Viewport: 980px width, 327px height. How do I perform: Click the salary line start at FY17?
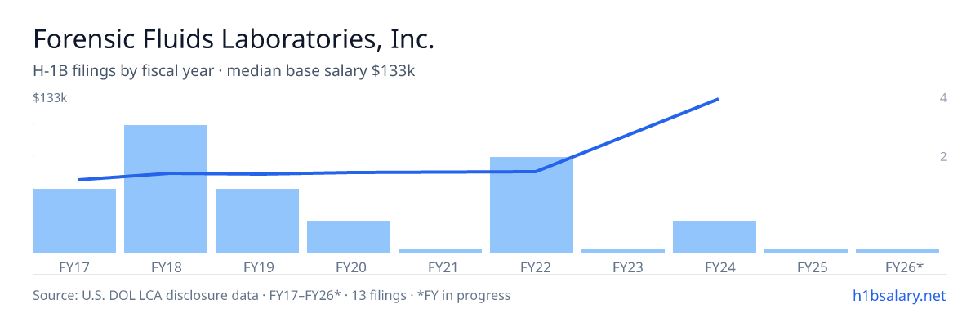(79, 180)
